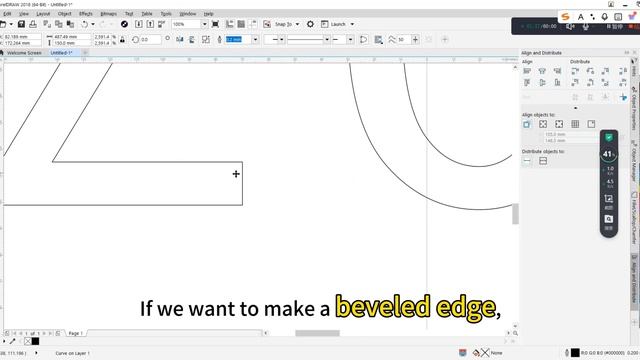Expand the Align panel collapse arrow
This screenshot has width=640, height=360.
tap(576, 108)
